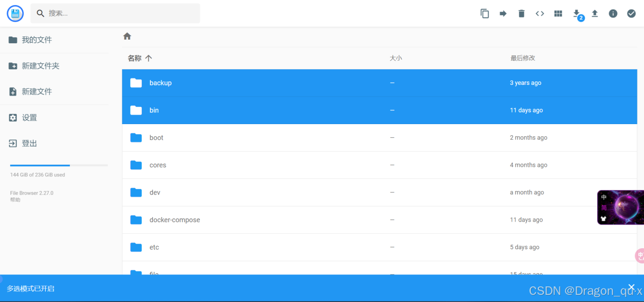644x302 pixels.
Task: Sort by Name (名称) column header
Action: click(x=139, y=58)
